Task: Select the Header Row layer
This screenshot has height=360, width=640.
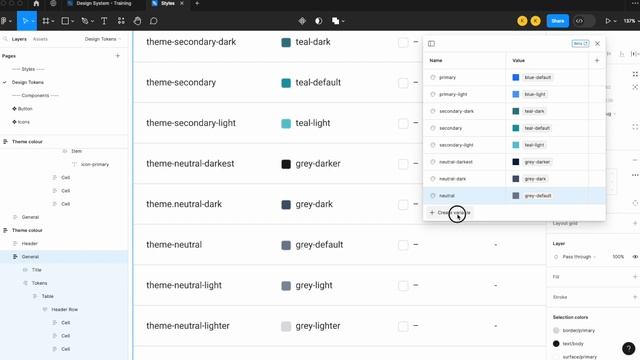Action: [x=64, y=309]
